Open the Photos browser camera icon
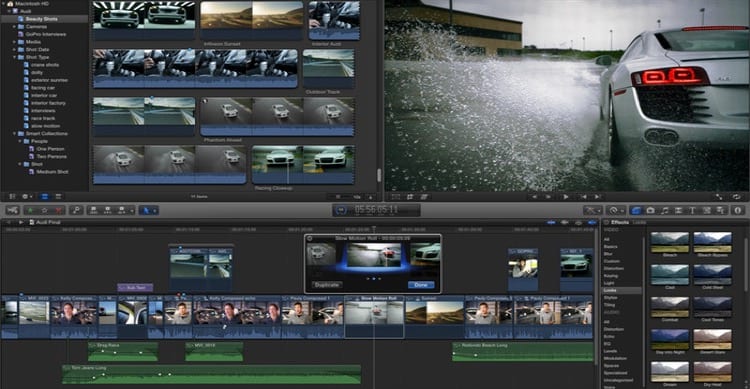 pos(651,210)
